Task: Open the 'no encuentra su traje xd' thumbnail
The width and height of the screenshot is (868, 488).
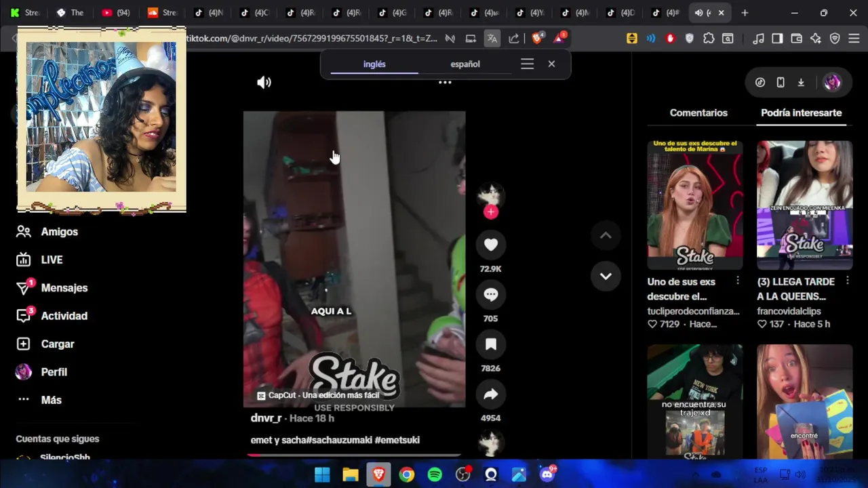Action: [x=694, y=401]
